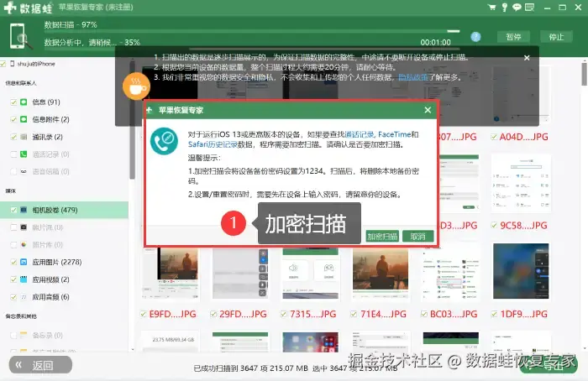Toggle checkbox for A04D....JPG
The height and width of the screenshot is (381, 588).
(494, 137)
